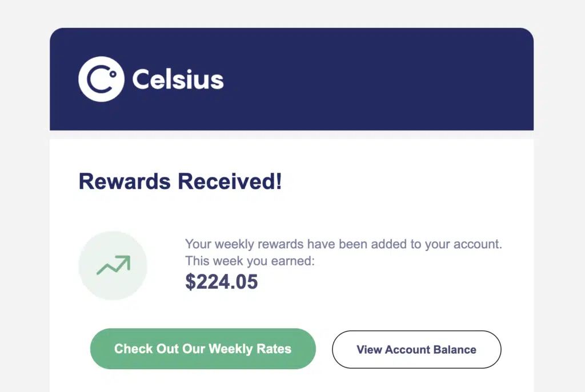Click the Celsius wordmark text in header
This screenshot has width=585, height=392.
pyautogui.click(x=178, y=79)
